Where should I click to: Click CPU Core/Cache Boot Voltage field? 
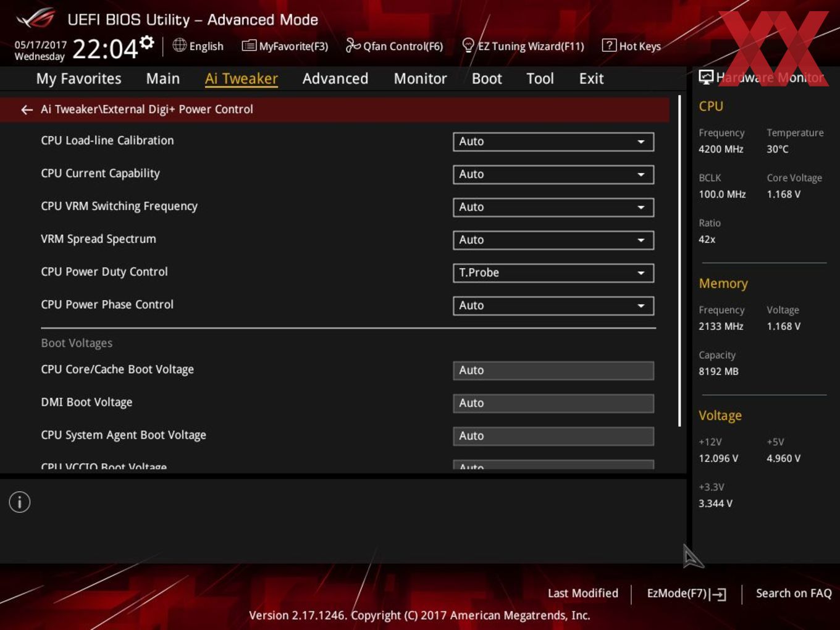[x=553, y=370]
